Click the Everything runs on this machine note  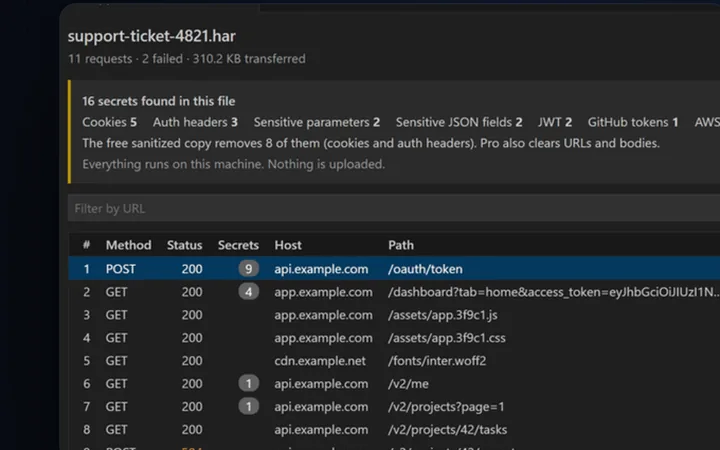pyautogui.click(x=233, y=164)
